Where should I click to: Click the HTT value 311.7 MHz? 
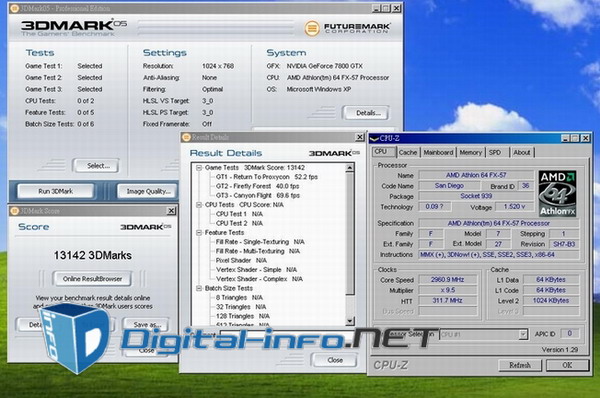pos(448,300)
